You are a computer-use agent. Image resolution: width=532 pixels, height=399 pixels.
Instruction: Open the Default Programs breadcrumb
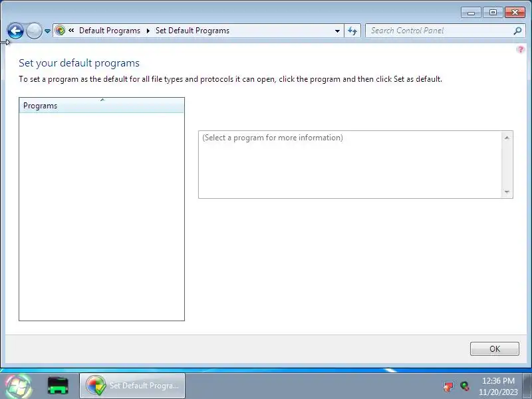(110, 31)
